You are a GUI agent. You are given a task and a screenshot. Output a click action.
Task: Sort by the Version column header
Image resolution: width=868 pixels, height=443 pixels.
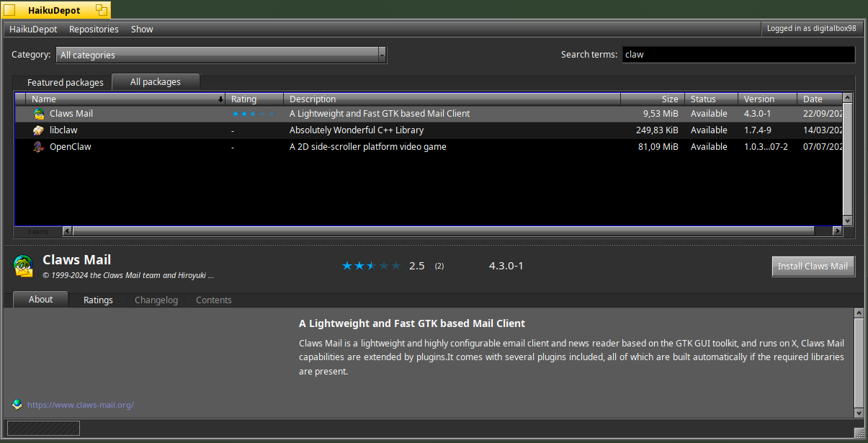click(768, 99)
